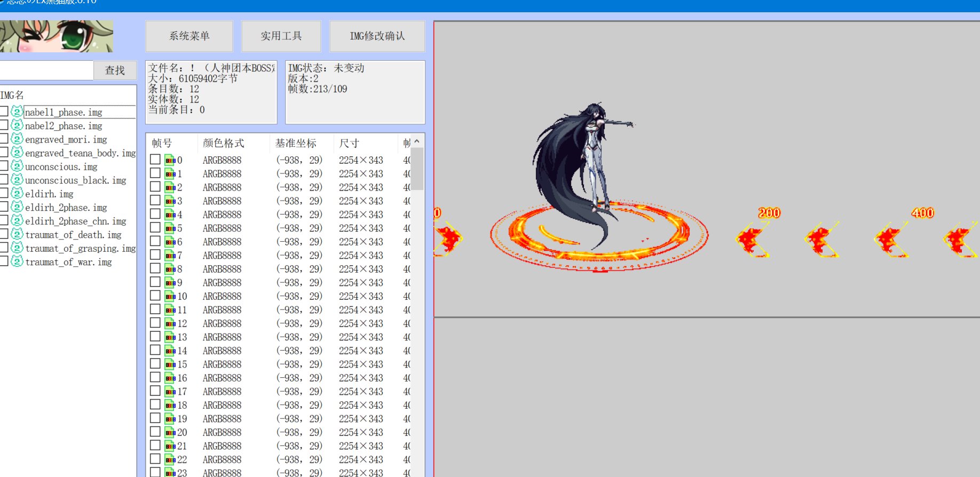980x477 pixels.
Task: Click the frame 12 image icon
Action: [170, 323]
